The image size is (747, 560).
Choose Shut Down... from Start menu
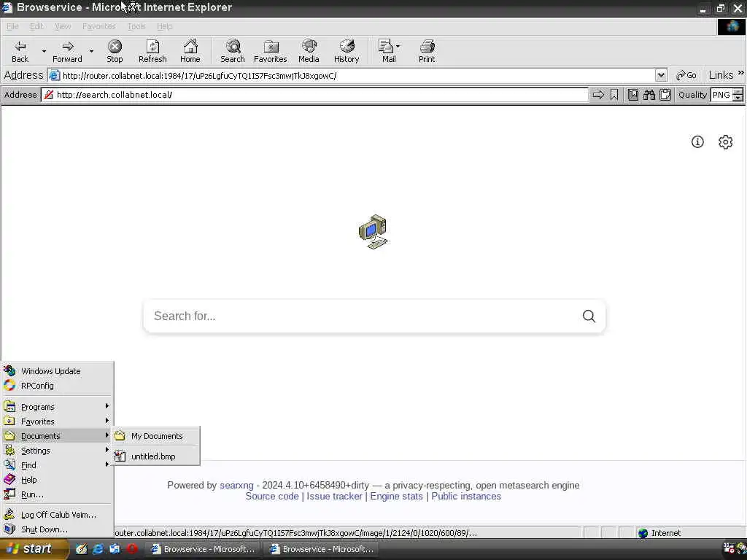click(x=57, y=529)
